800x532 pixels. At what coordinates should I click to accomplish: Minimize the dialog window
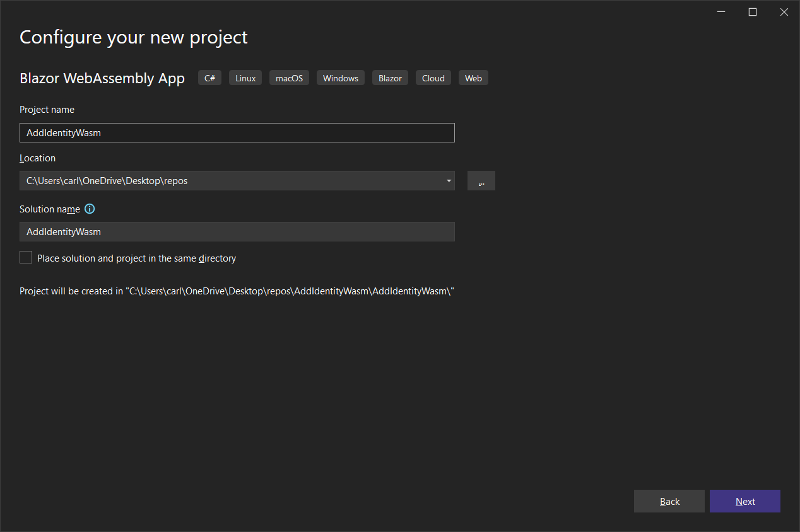click(x=721, y=12)
